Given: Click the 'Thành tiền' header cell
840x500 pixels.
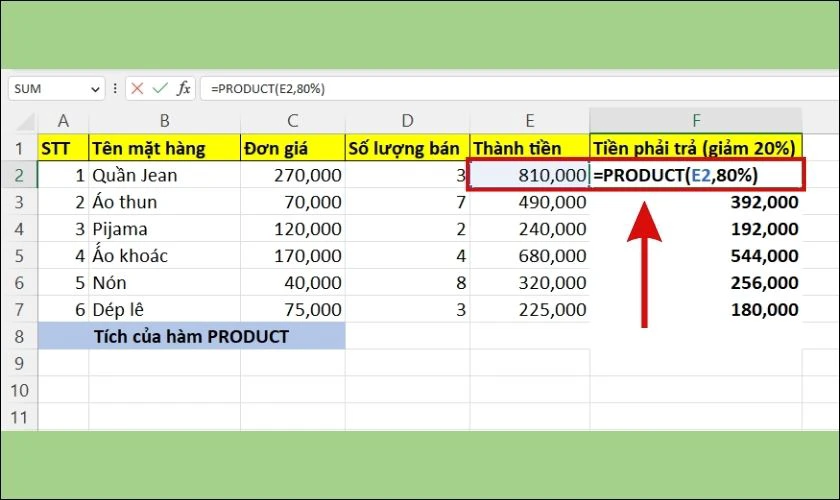Looking at the screenshot, I should pyautogui.click(x=529, y=148).
